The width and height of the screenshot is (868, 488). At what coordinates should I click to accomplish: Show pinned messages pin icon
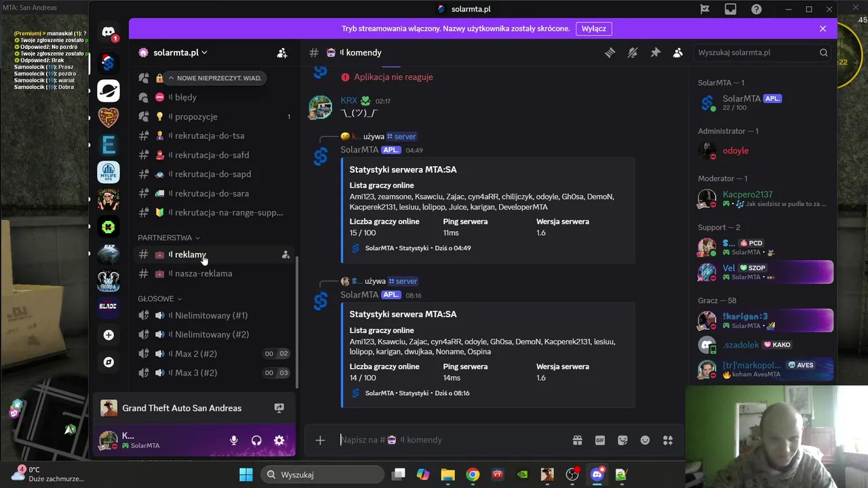click(655, 52)
